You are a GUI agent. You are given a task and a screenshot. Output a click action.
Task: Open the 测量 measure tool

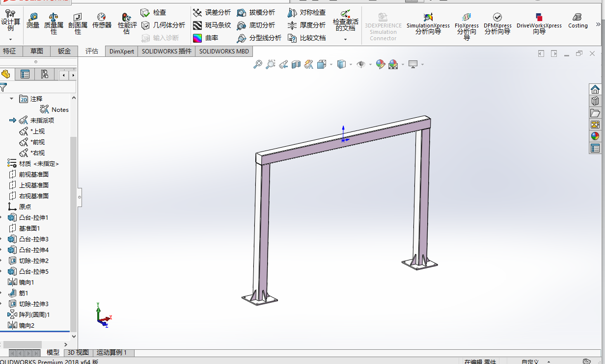[33, 21]
